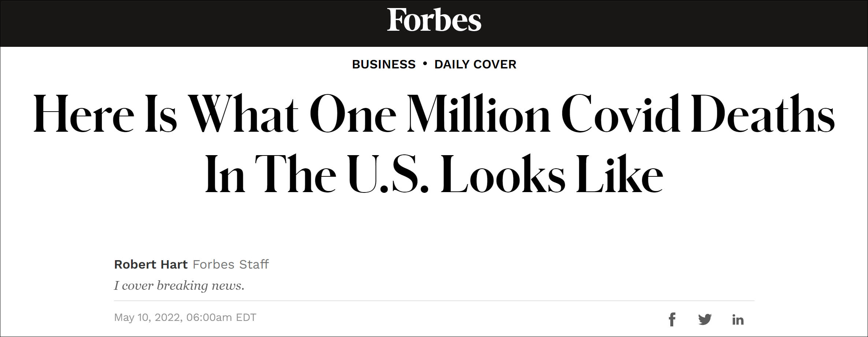
Task: Click the May 10, 2022 timestamp
Action: pos(185,317)
